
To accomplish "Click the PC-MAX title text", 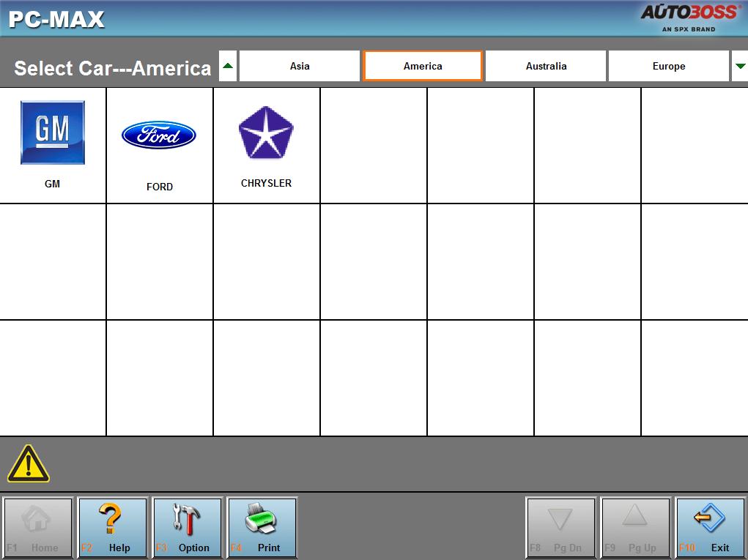I will pyautogui.click(x=56, y=20).
